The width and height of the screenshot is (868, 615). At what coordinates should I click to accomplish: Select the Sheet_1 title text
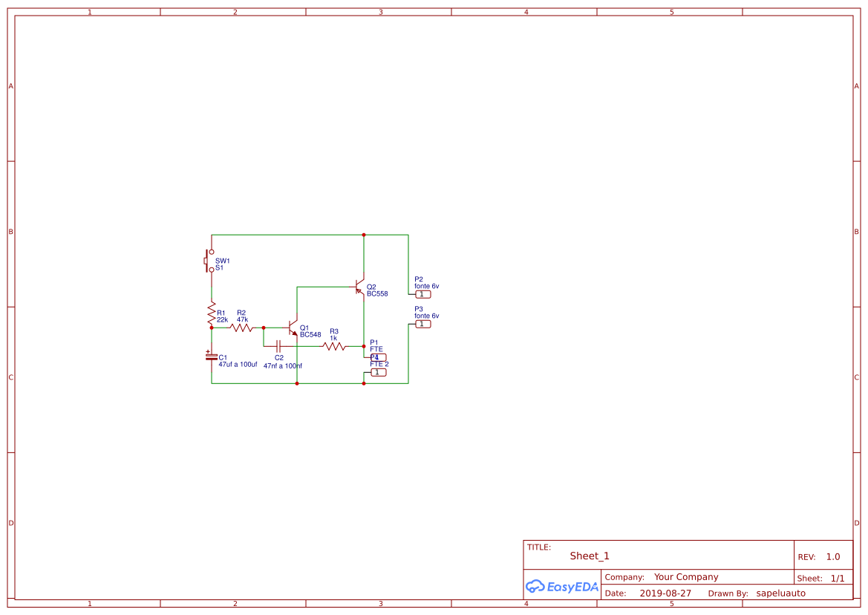click(x=590, y=556)
